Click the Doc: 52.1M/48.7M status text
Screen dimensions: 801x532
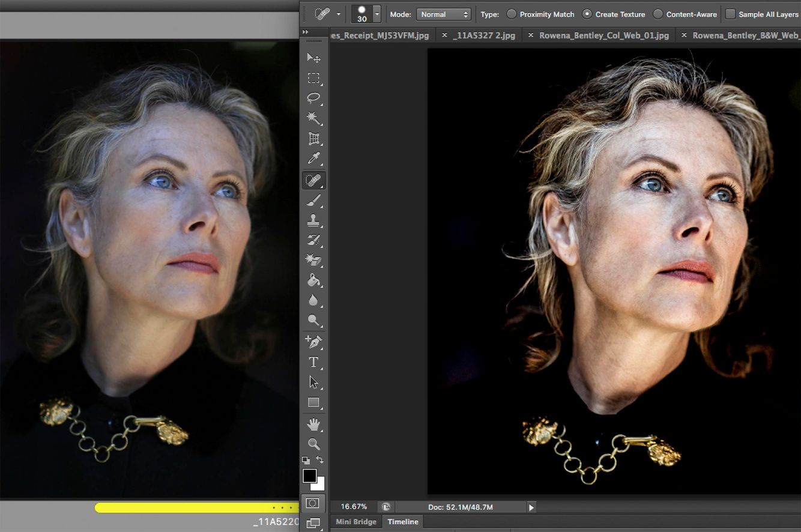(x=461, y=507)
